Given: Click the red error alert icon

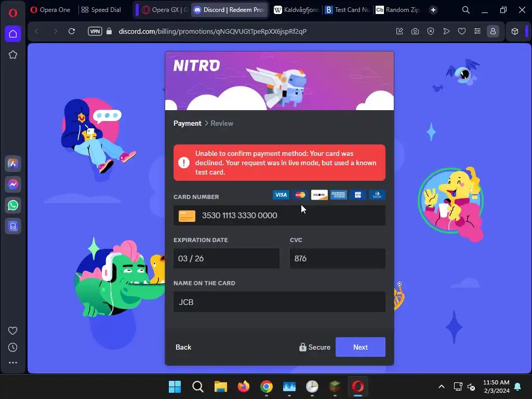Looking at the screenshot, I should (x=184, y=163).
